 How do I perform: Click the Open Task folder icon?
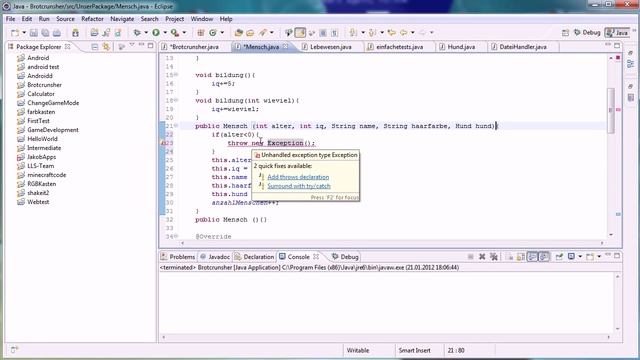click(x=250, y=33)
